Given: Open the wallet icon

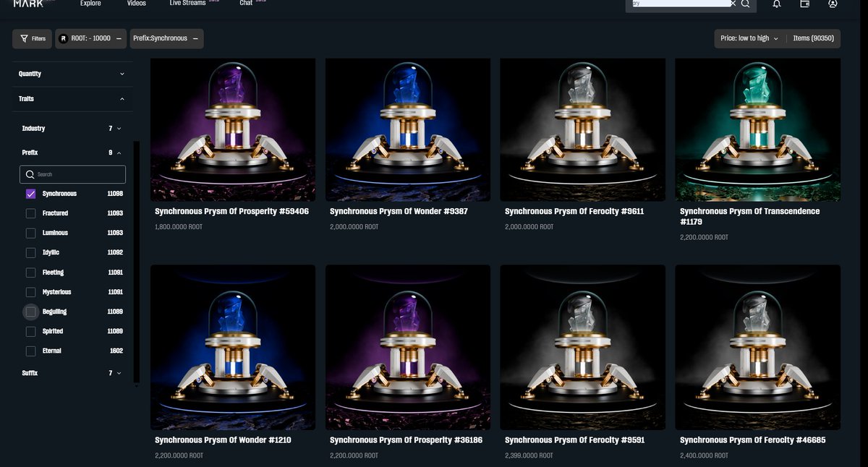Looking at the screenshot, I should [x=805, y=4].
